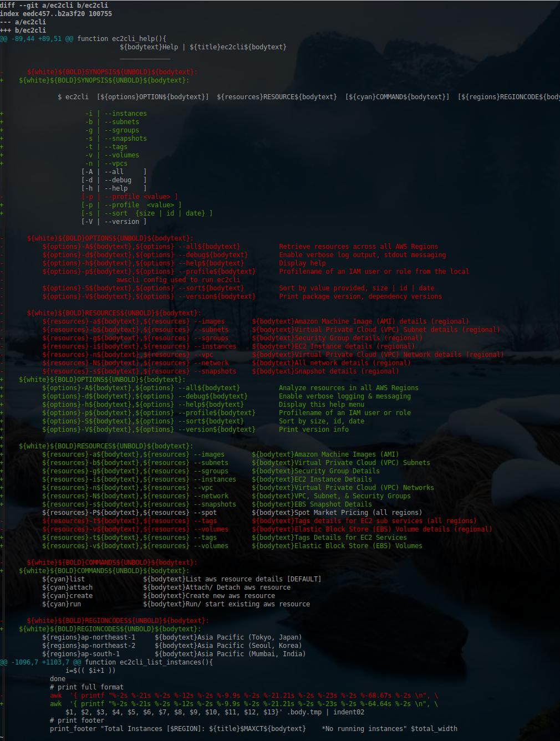Click the added '--sort {size | id | date}' line

coord(147,213)
